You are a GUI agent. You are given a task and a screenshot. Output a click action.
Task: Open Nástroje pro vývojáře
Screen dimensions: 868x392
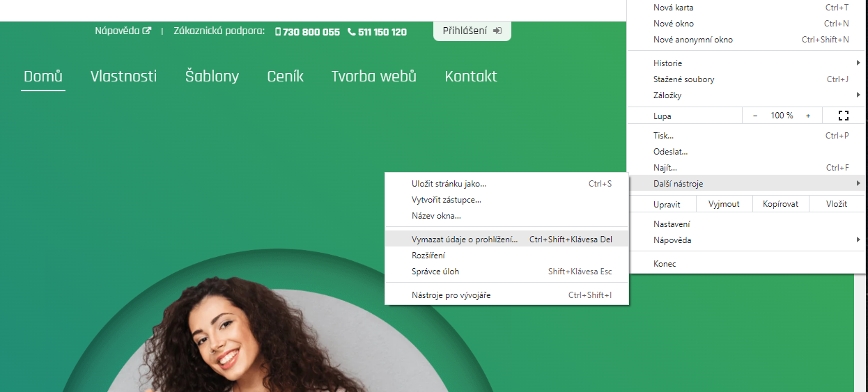451,295
